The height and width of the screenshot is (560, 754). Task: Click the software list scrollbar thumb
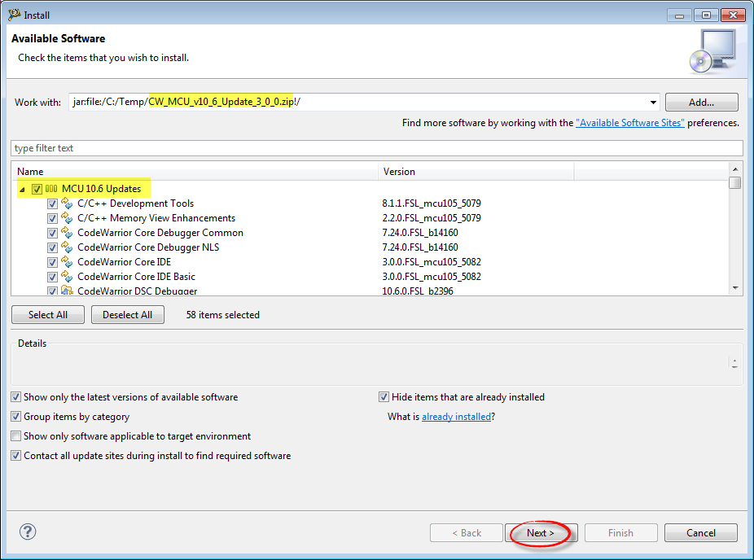[x=735, y=182]
